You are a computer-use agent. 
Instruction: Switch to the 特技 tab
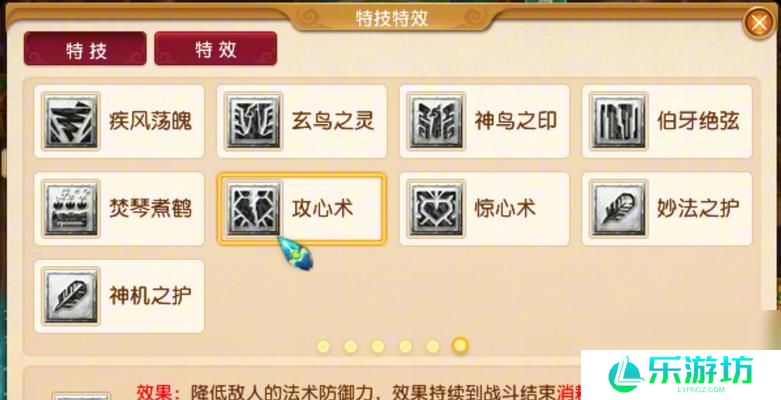[x=85, y=49]
